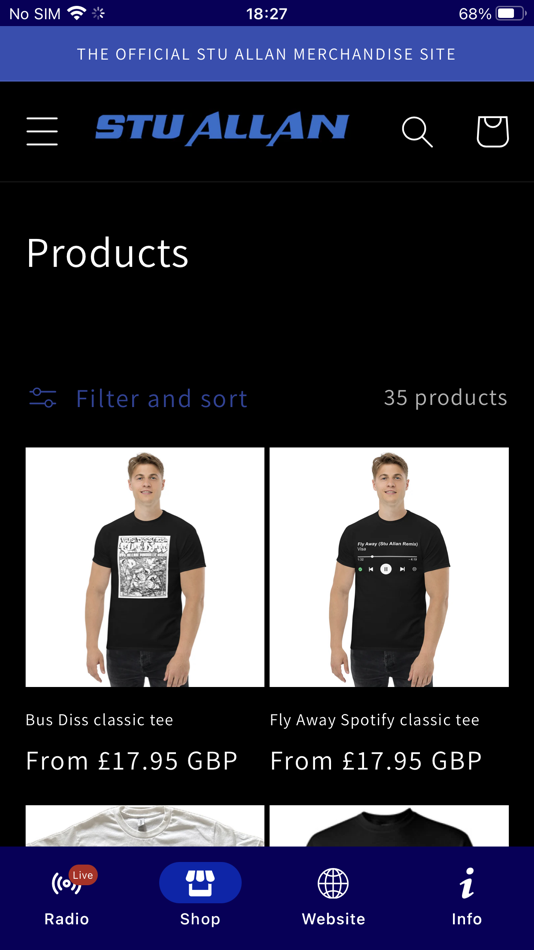Open the Stu Allan logo home link
534x950 pixels.
[x=222, y=129]
